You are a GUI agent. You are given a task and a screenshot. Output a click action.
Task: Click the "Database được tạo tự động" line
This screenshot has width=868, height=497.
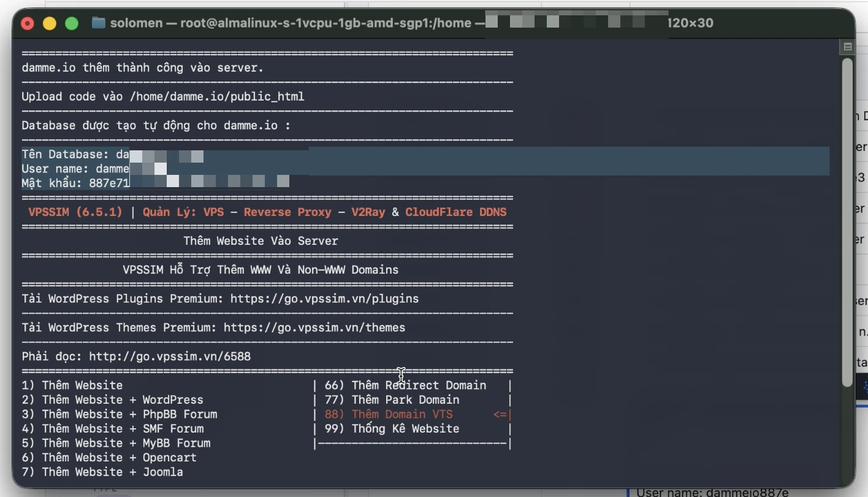[x=156, y=125]
